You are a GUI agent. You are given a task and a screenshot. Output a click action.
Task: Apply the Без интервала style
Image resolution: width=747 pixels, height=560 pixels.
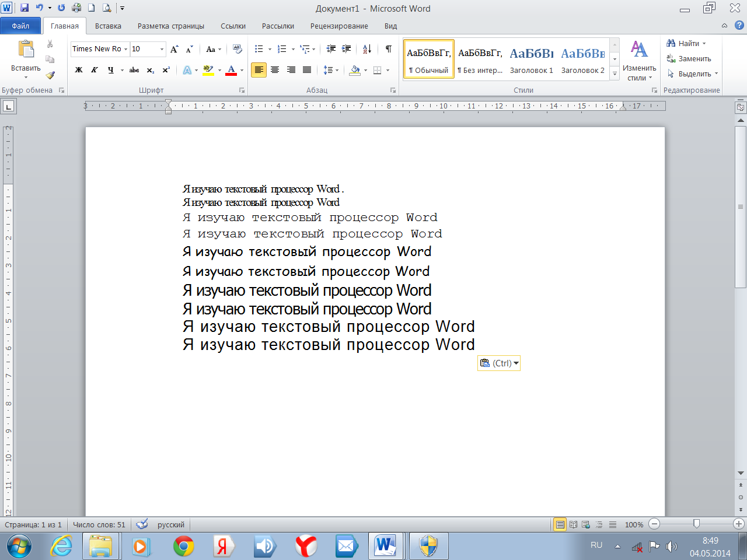(480, 60)
